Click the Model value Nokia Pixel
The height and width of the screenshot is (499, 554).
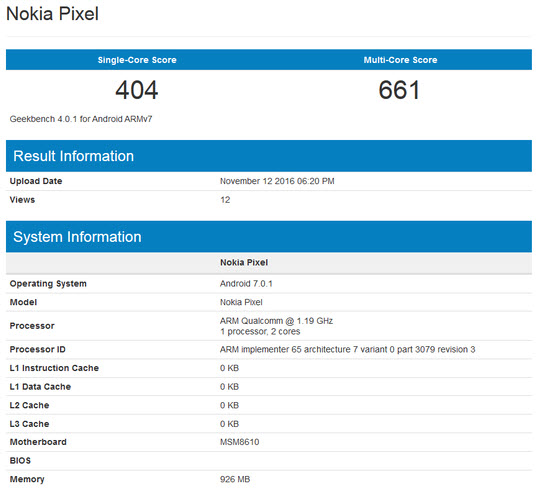tap(241, 302)
